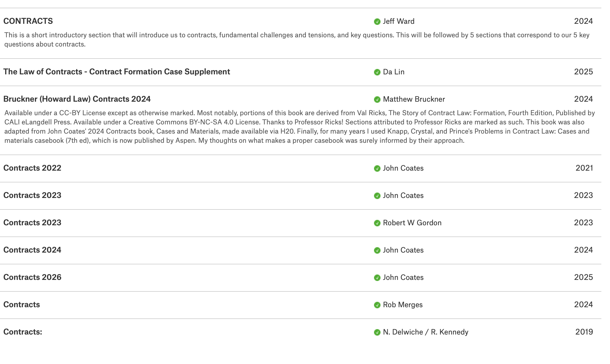Select author name Matthew Bruckner
The image size is (610, 364).
(414, 99)
